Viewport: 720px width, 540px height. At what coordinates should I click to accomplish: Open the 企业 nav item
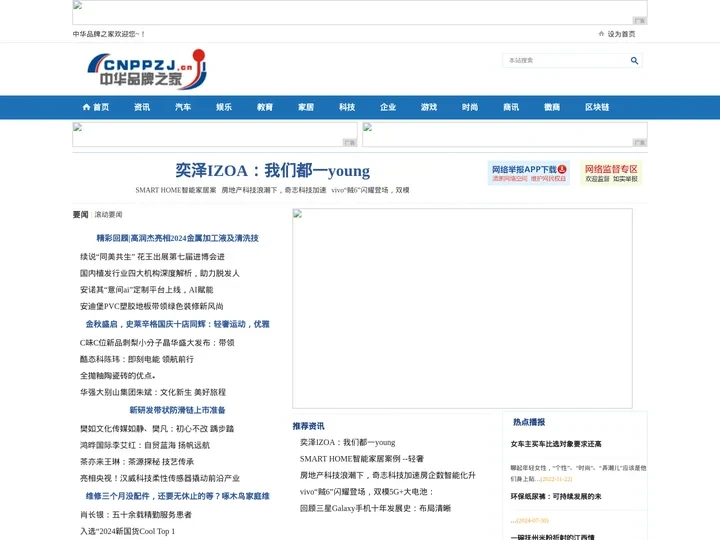(388, 107)
